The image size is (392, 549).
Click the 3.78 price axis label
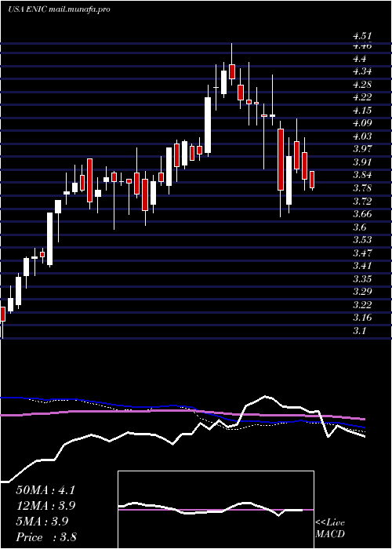[x=362, y=188]
